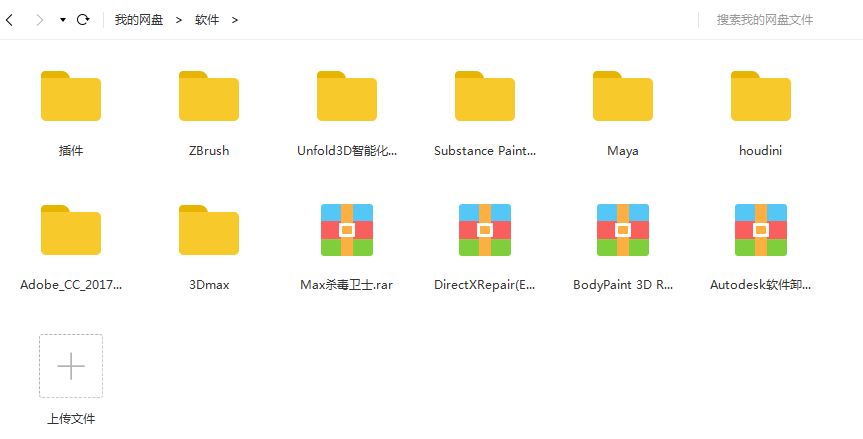Expand the chevron after 软件
The image size is (863, 439).
[235, 20]
